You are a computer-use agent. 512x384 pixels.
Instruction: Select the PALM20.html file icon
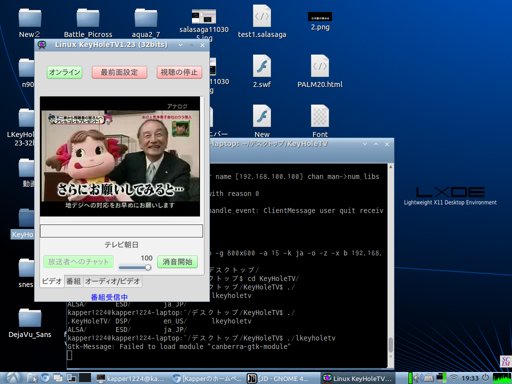point(320,66)
